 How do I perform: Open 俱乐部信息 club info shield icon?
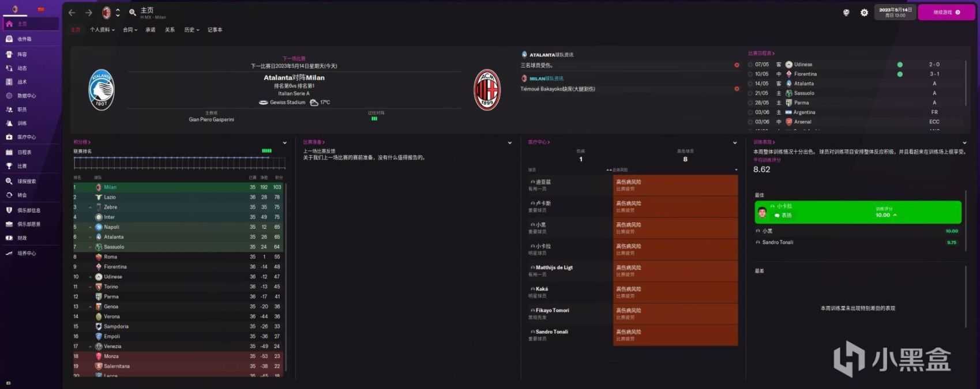coord(9,210)
